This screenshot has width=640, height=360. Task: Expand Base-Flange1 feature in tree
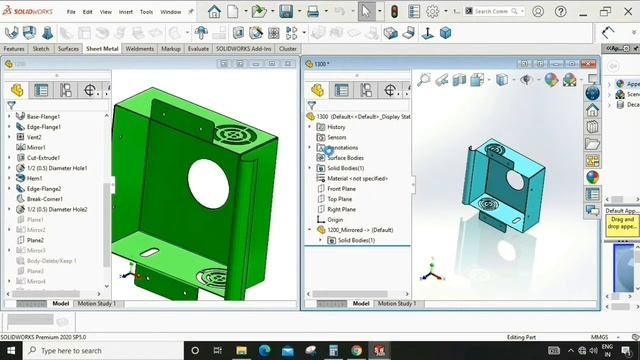9,117
